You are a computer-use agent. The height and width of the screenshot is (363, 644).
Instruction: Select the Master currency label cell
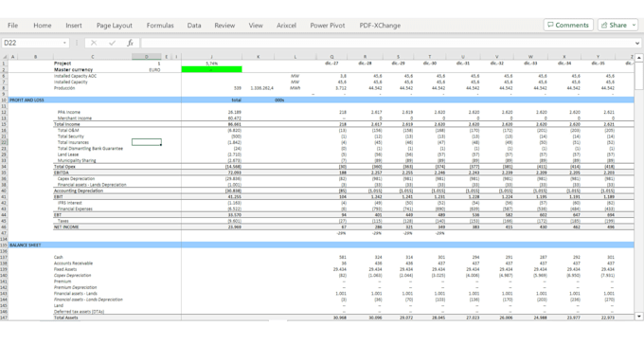pyautogui.click(x=73, y=69)
